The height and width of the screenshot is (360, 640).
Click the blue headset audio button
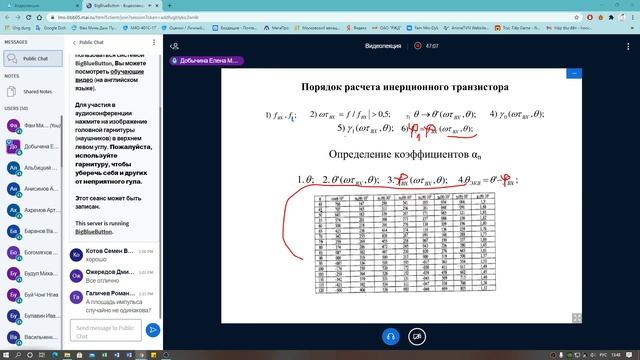pos(391,337)
